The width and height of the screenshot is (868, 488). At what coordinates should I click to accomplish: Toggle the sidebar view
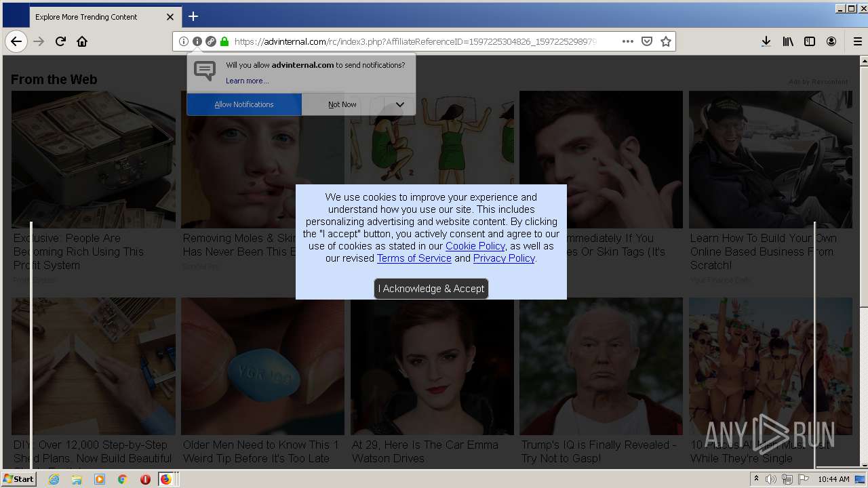[x=810, y=41]
